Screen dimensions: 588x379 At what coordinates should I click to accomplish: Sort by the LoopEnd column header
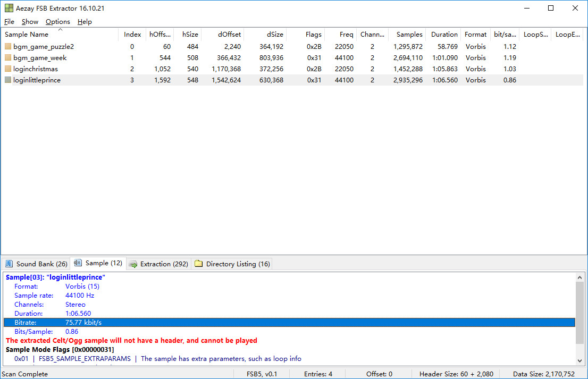coord(567,35)
